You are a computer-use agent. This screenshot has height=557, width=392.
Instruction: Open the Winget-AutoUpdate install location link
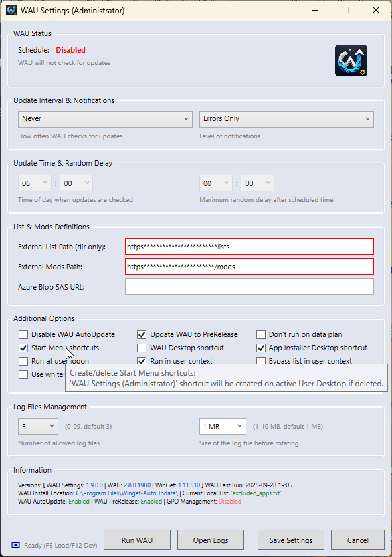click(x=127, y=493)
